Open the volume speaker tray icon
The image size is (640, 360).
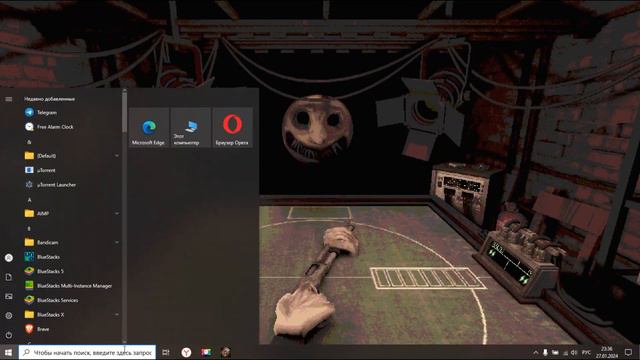click(x=574, y=352)
